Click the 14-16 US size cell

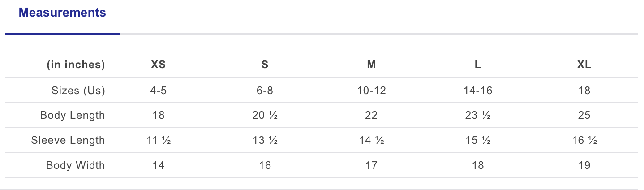click(x=478, y=91)
